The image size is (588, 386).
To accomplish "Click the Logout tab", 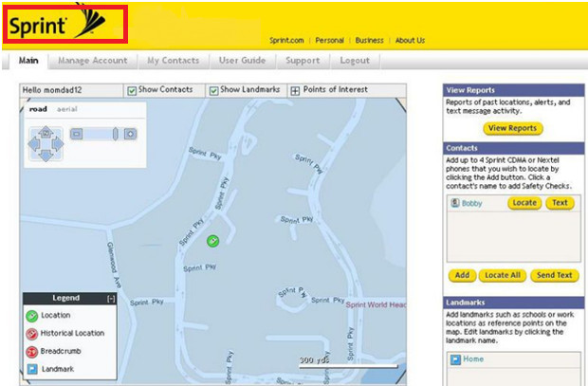I will coord(355,61).
